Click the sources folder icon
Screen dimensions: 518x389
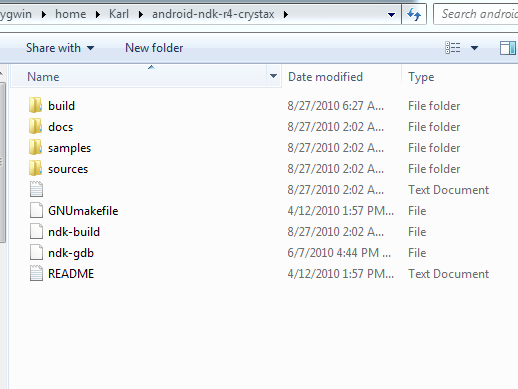(35, 168)
